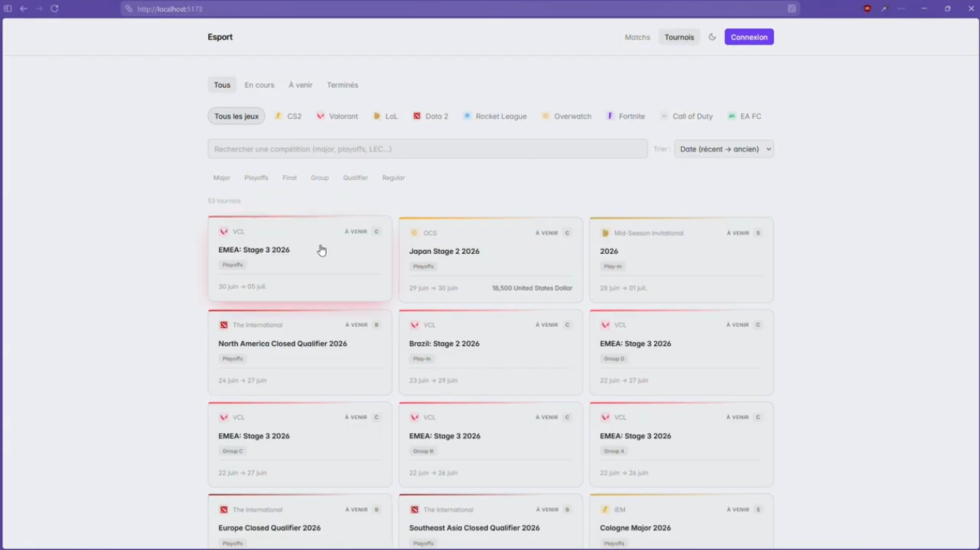Select the CS2 game filter
980x550 pixels.
coord(288,116)
